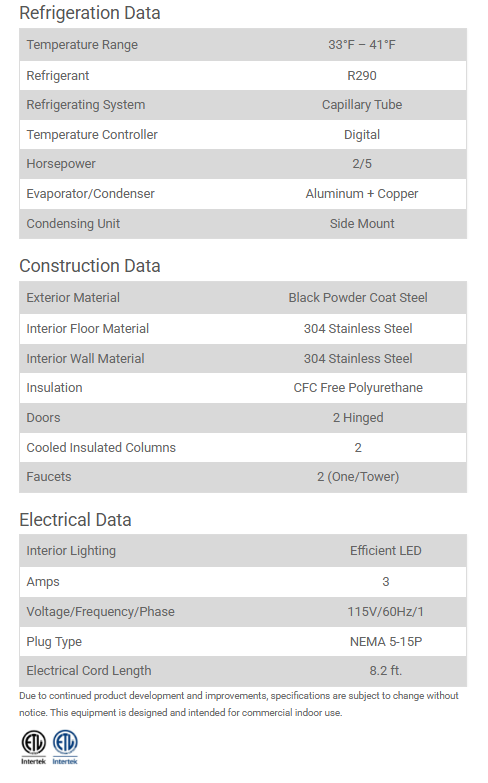Click the Capillary Tube value cell

pyautogui.click(x=362, y=104)
